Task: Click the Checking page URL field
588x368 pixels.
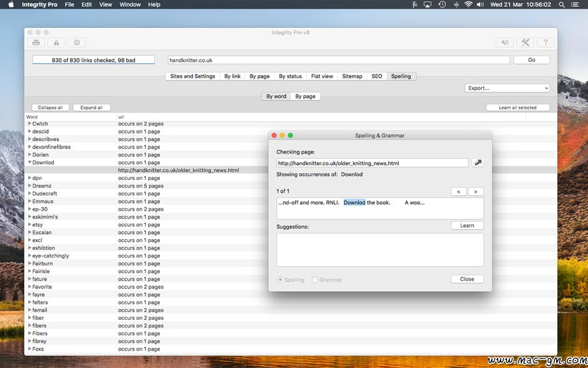Action: click(373, 163)
